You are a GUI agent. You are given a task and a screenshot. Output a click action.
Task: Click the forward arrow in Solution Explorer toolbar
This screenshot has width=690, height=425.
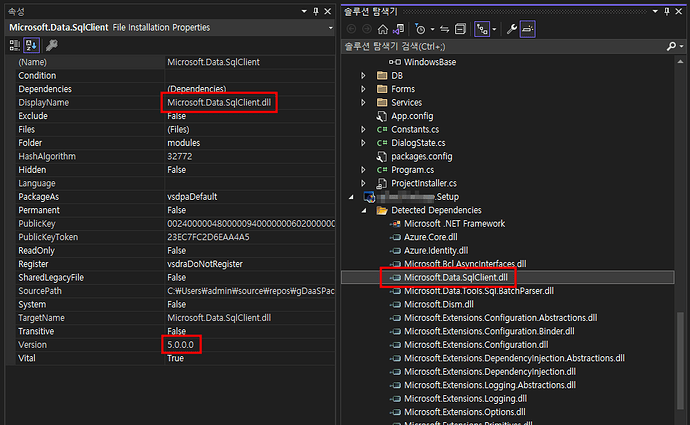[x=367, y=29]
